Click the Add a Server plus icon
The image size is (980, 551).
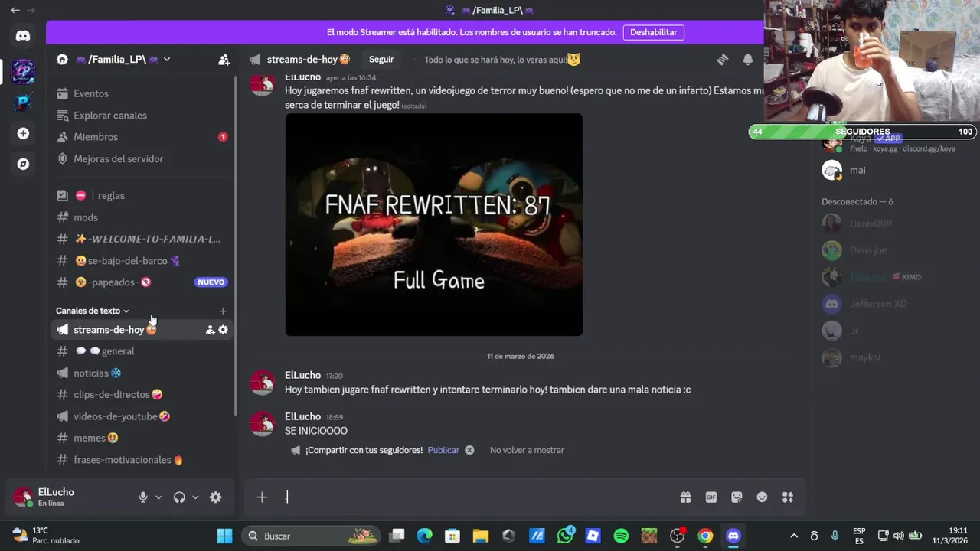pyautogui.click(x=23, y=133)
